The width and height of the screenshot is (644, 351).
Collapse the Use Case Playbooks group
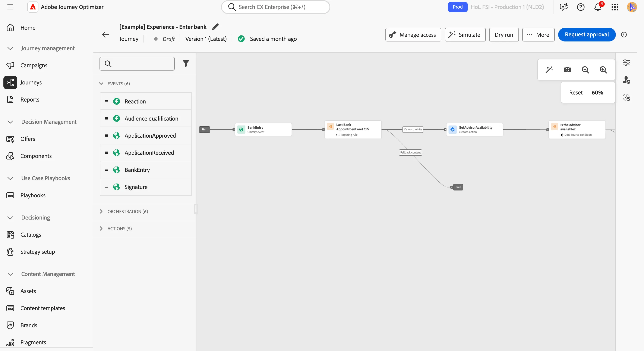tap(10, 178)
